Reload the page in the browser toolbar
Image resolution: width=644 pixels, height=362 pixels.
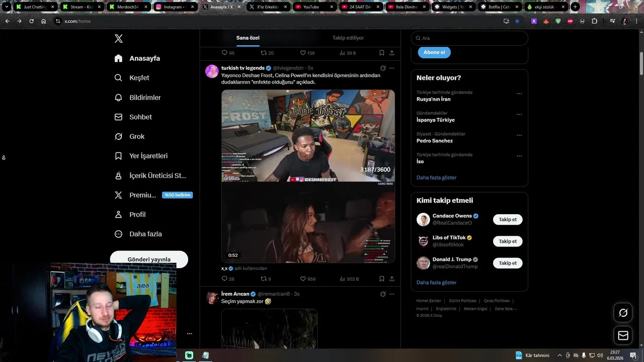pyautogui.click(x=31, y=21)
